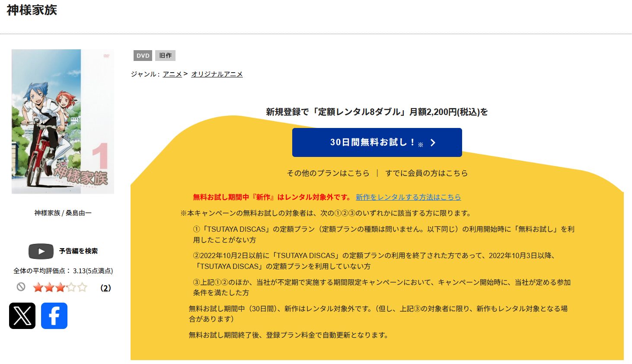Rate with the fourth star

click(x=71, y=287)
